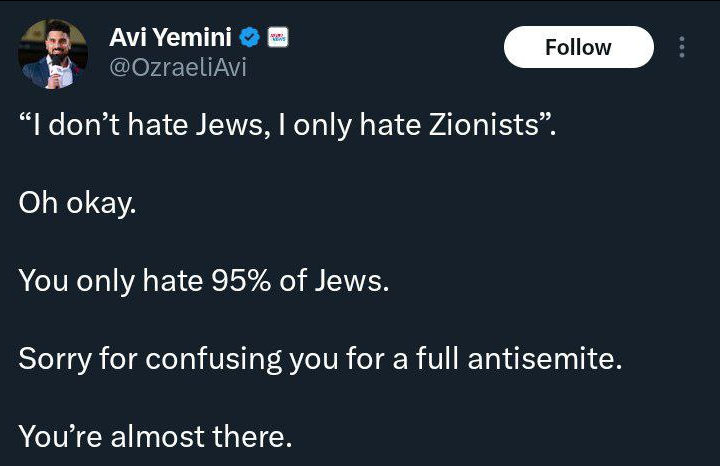
Task: Open the three-dot more options menu
Action: [682, 47]
